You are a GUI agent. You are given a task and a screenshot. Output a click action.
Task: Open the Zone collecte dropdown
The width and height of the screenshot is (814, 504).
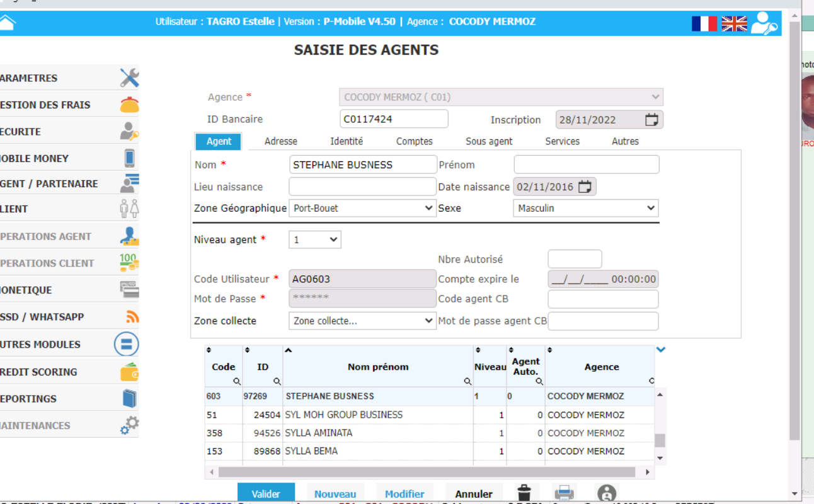(x=362, y=321)
